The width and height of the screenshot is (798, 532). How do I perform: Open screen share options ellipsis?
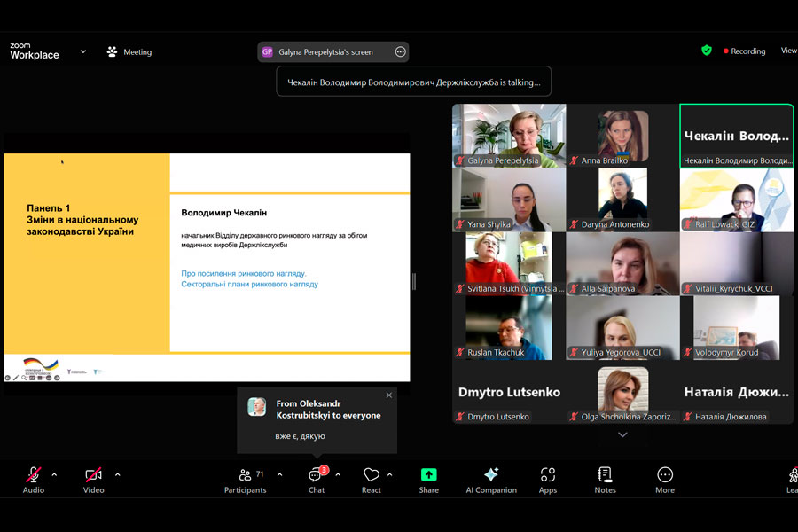coord(401,52)
